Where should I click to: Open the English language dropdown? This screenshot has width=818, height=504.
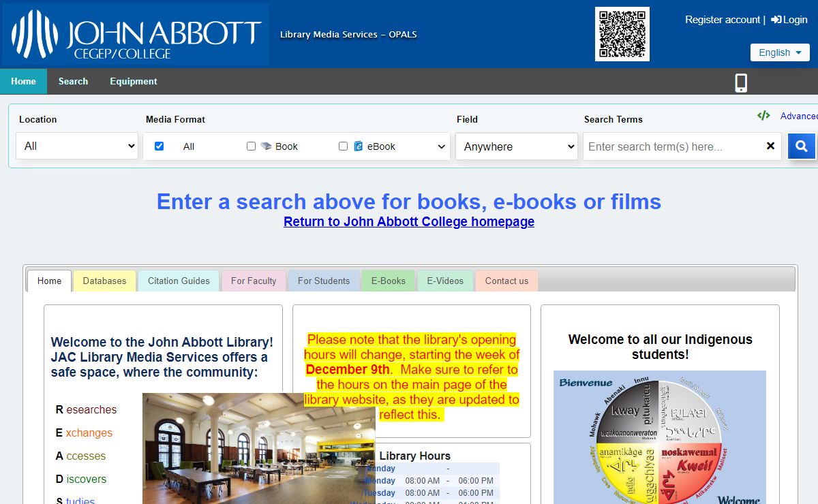tap(780, 52)
